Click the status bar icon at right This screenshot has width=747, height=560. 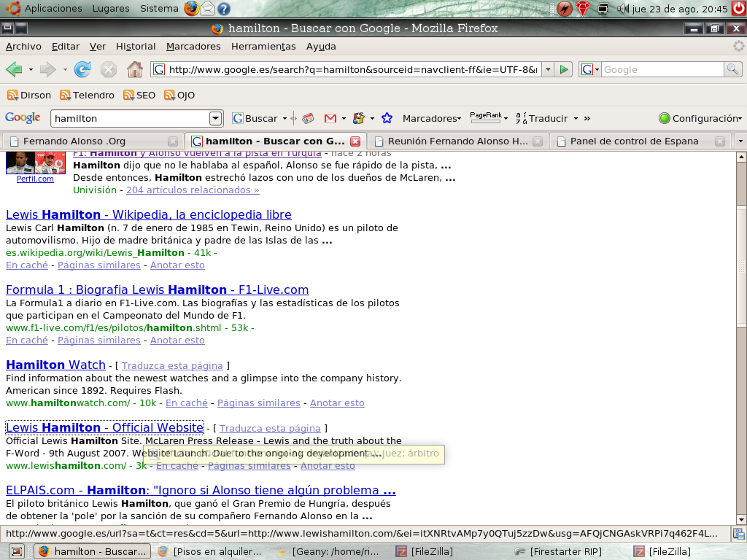[739, 533]
